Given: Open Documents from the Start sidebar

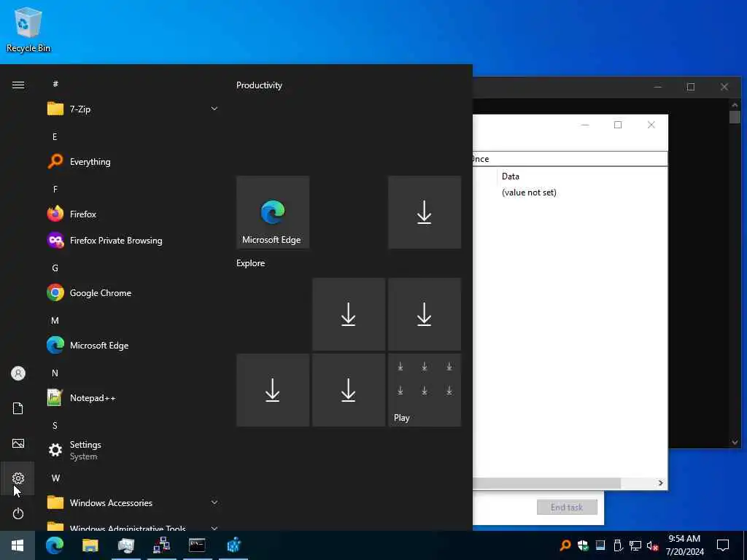Looking at the screenshot, I should pyautogui.click(x=18, y=408).
